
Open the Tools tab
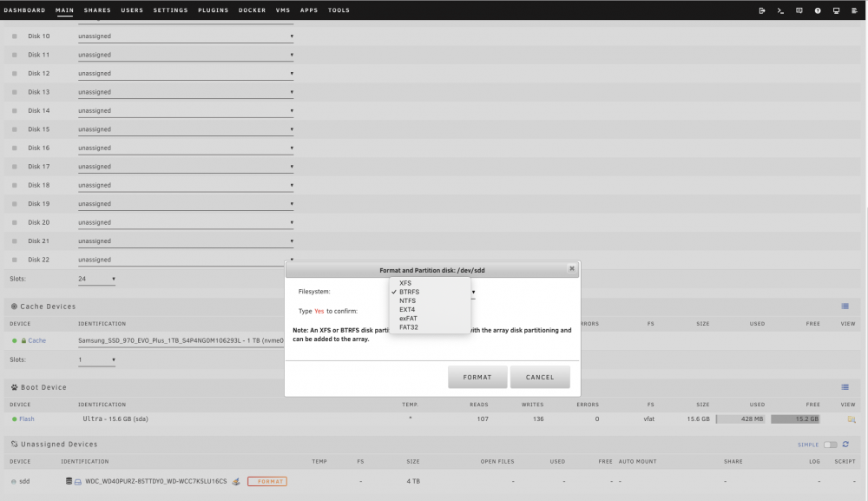coord(339,10)
